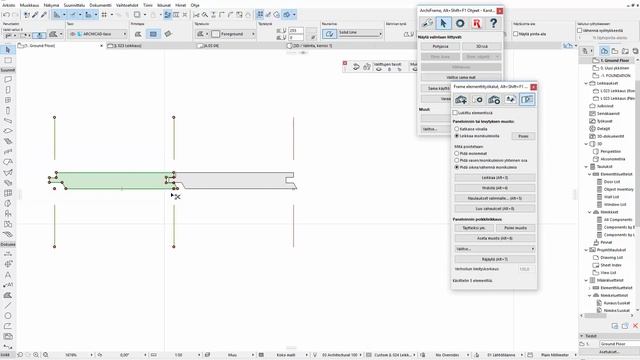The image size is (640, 360).
Task: Click the Poista button next to Leikkaa monikulmiolla
Action: [523, 136]
